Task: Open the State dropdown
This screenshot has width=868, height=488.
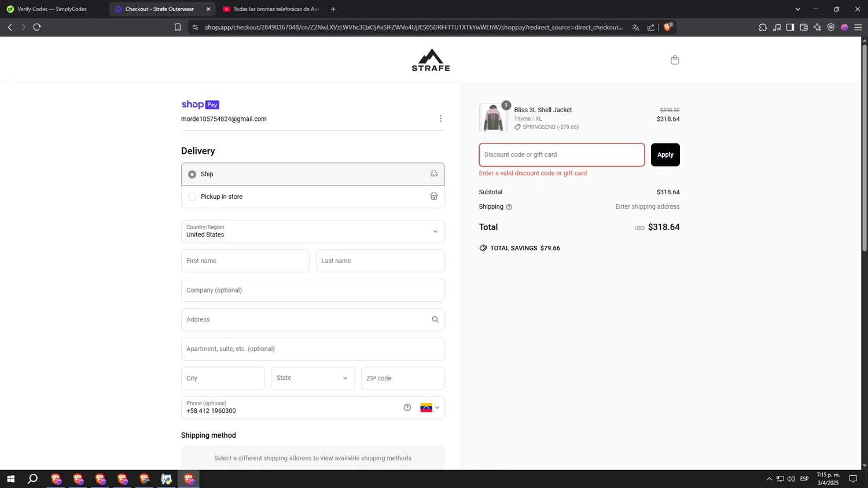Action: tap(312, 378)
